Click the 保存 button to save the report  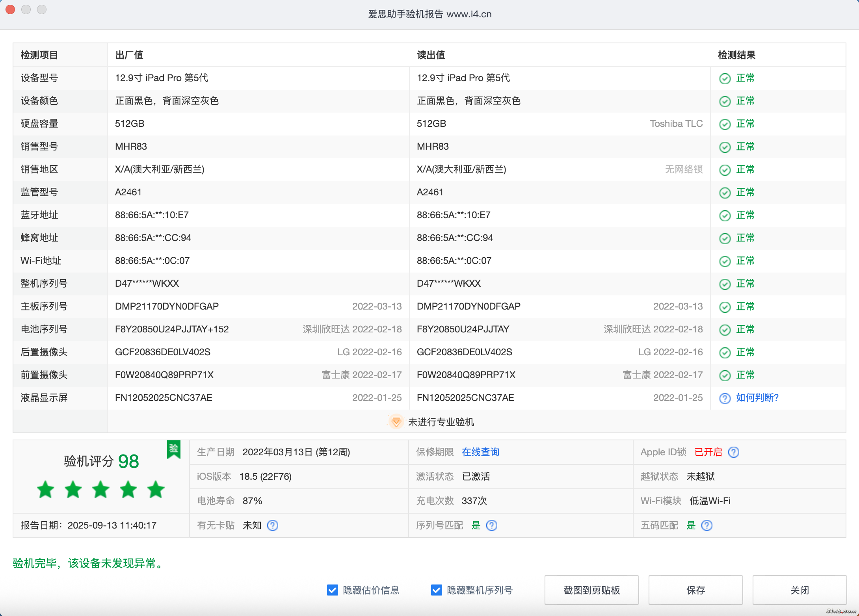[x=695, y=590]
